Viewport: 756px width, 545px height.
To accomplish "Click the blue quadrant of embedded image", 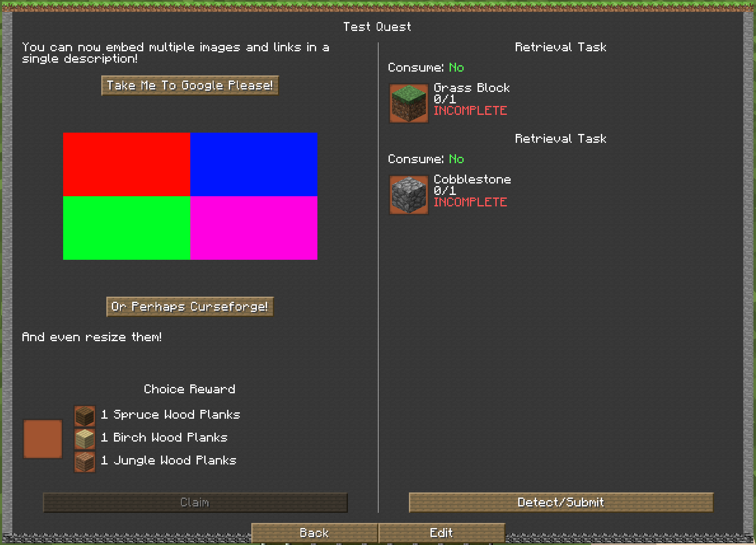I will click(x=254, y=164).
